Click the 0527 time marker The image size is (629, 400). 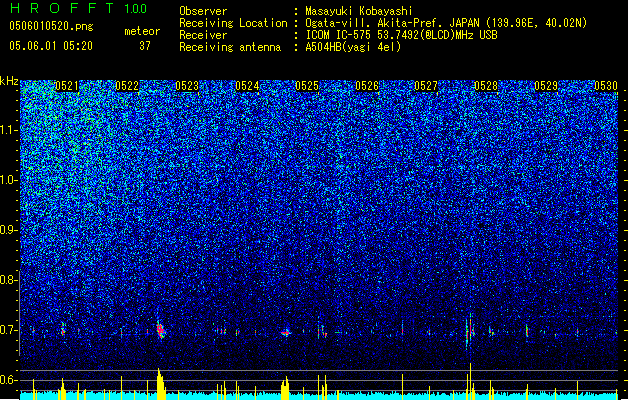(x=426, y=86)
